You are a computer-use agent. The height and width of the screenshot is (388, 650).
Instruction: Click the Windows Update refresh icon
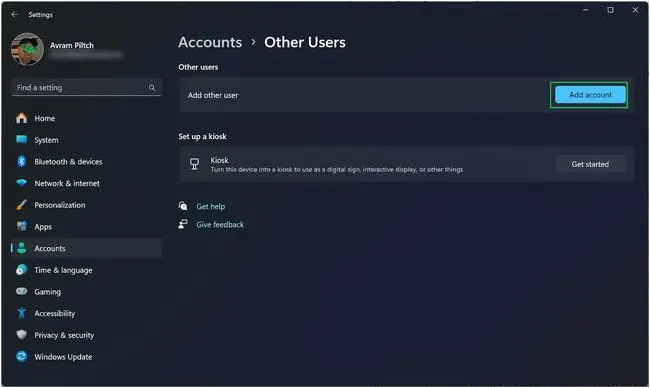[22, 356]
